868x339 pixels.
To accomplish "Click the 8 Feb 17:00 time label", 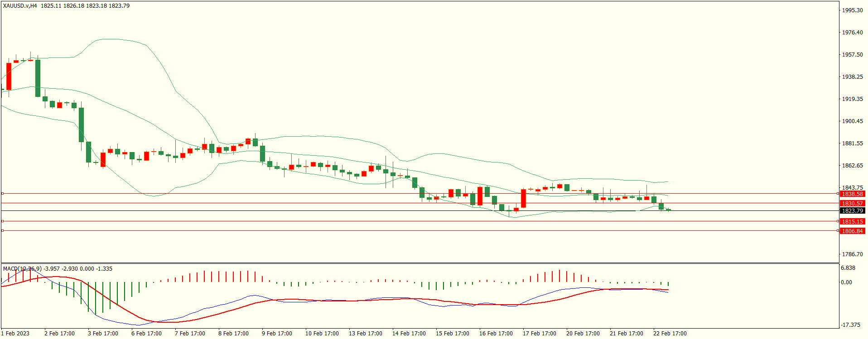I will pyautogui.click(x=233, y=334).
